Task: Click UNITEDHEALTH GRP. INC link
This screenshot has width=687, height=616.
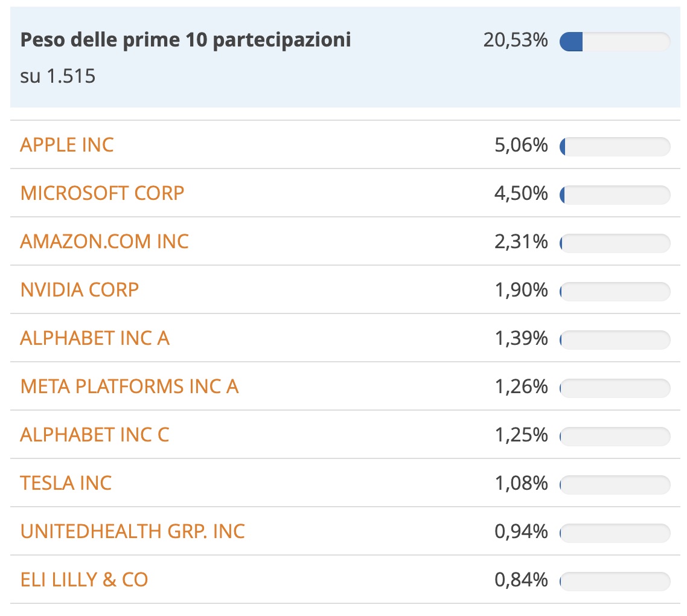Action: (x=132, y=531)
